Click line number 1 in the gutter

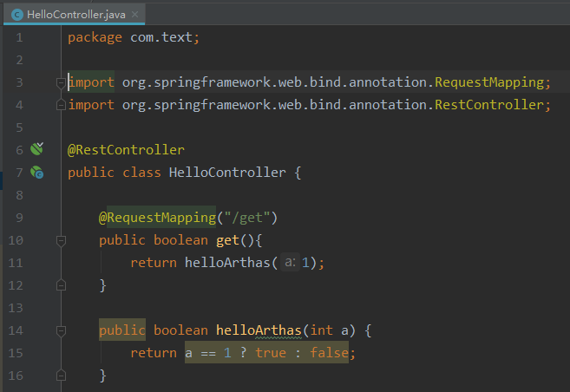pos(19,37)
